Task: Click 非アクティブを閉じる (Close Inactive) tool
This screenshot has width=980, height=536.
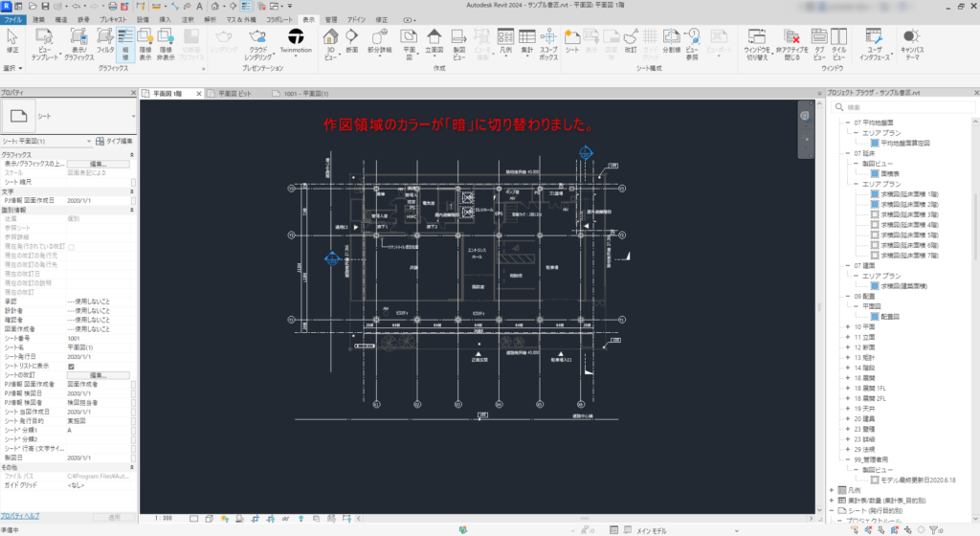Action: tap(791, 44)
